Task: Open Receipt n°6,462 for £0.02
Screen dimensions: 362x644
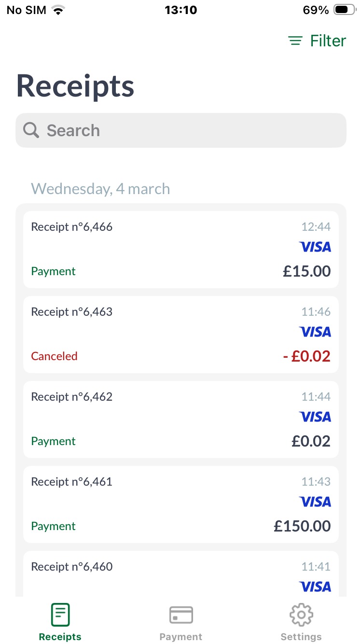Action: pyautogui.click(x=181, y=420)
